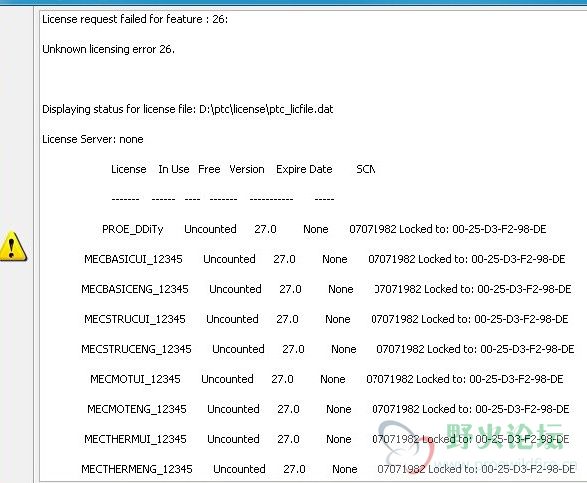Select the PROE_DDiTy license row
This screenshot has width=587, height=483.
click(x=324, y=229)
